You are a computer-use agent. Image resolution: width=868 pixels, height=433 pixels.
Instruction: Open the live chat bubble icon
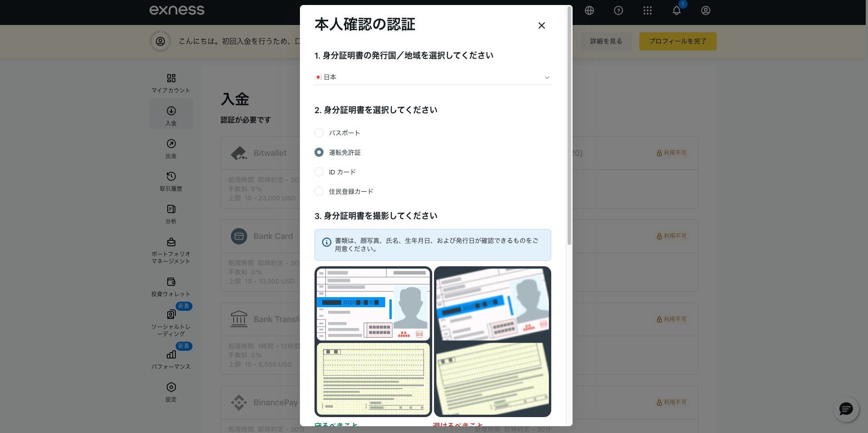pos(846,409)
